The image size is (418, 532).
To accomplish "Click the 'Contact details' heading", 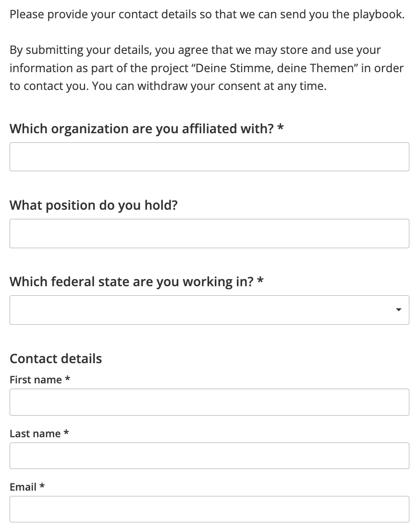I will (56, 359).
